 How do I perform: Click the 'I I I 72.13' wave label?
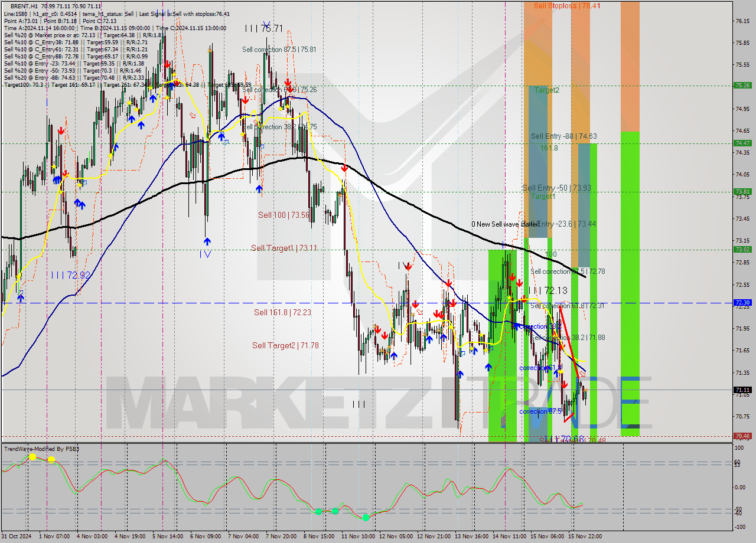click(x=548, y=290)
